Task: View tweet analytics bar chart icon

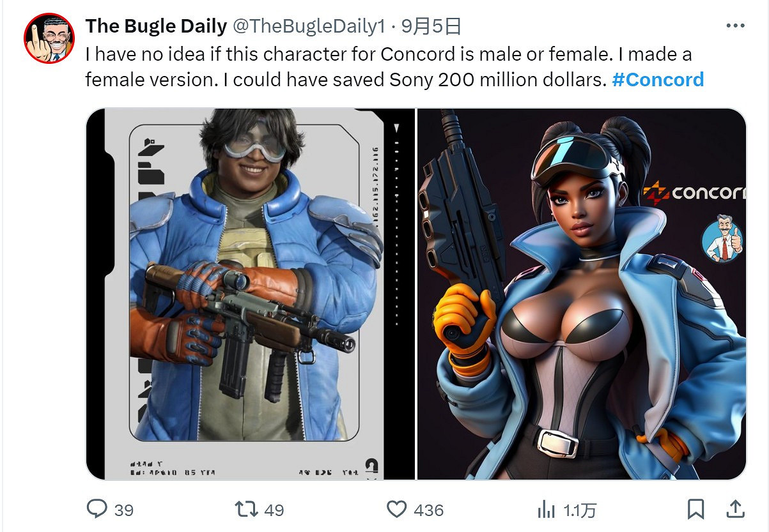Action: pos(546,509)
